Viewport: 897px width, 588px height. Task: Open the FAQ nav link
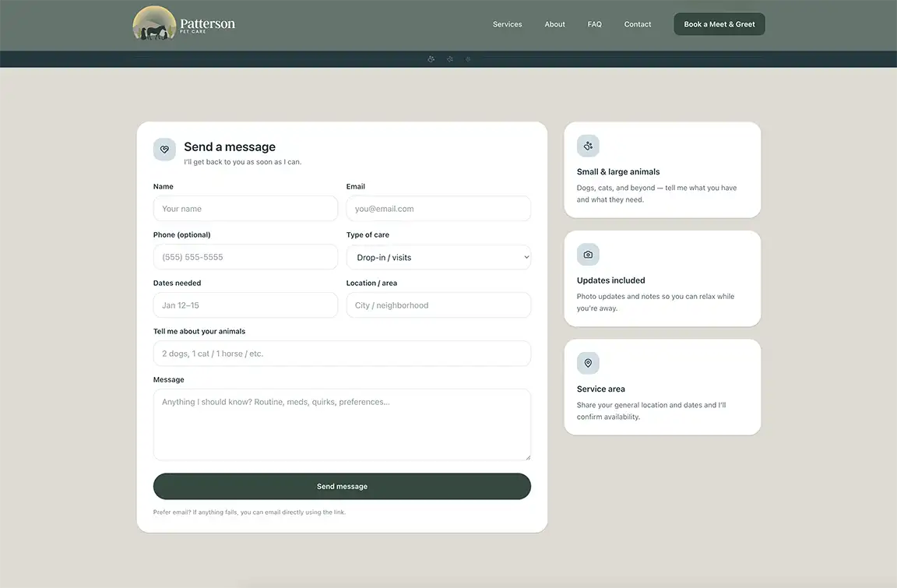click(x=594, y=24)
